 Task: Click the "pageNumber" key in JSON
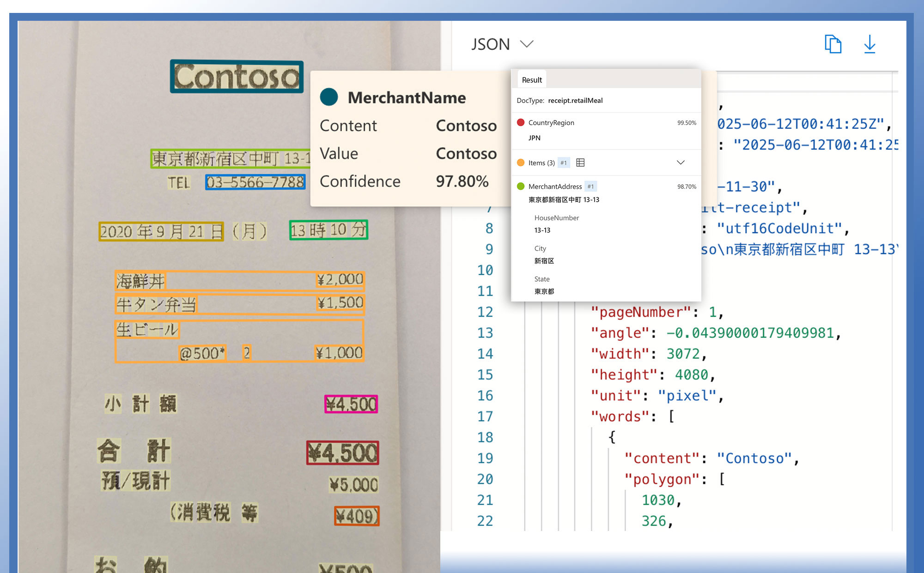tap(641, 312)
